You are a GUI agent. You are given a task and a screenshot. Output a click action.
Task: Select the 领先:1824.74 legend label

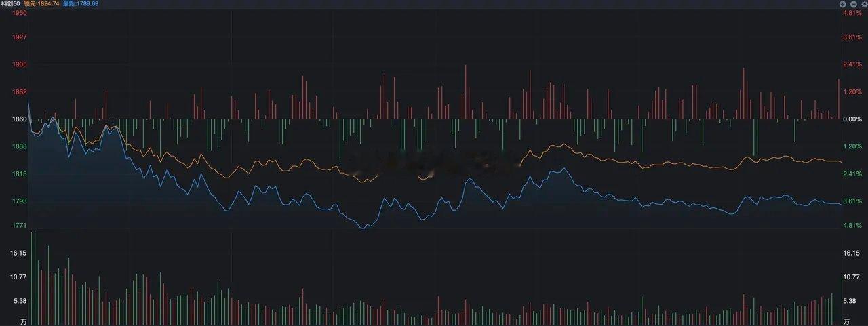41,3
